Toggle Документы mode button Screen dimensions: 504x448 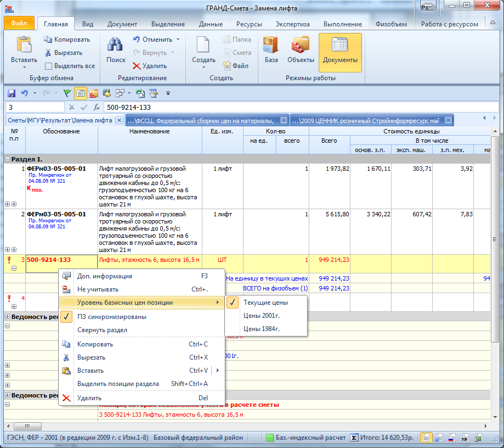pyautogui.click(x=340, y=52)
